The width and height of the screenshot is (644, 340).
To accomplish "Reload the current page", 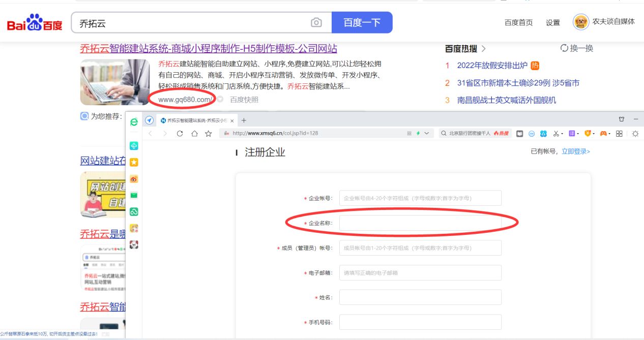I will point(180,133).
